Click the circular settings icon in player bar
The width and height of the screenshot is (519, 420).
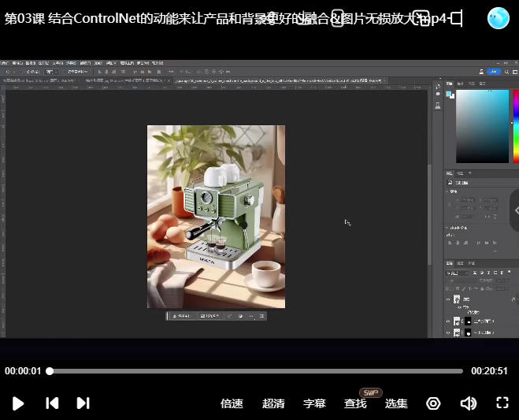click(x=433, y=403)
